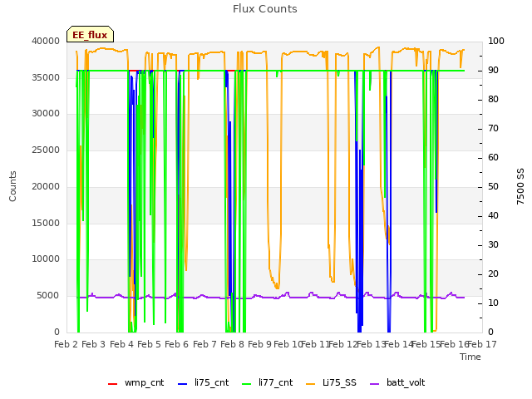Toggle the wmp_cnt legend entry
The image size is (532, 399).
135,382
